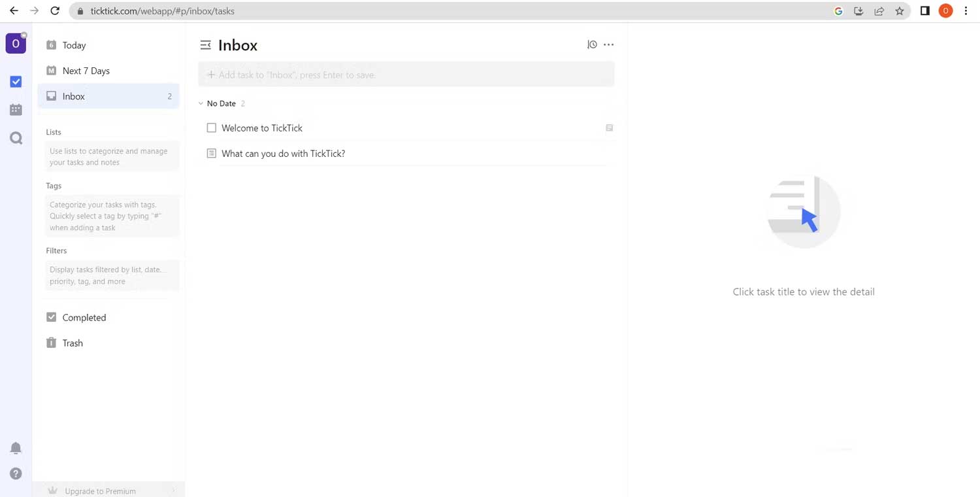
Task: Open the Inbox sort options icon
Action: 592,44
